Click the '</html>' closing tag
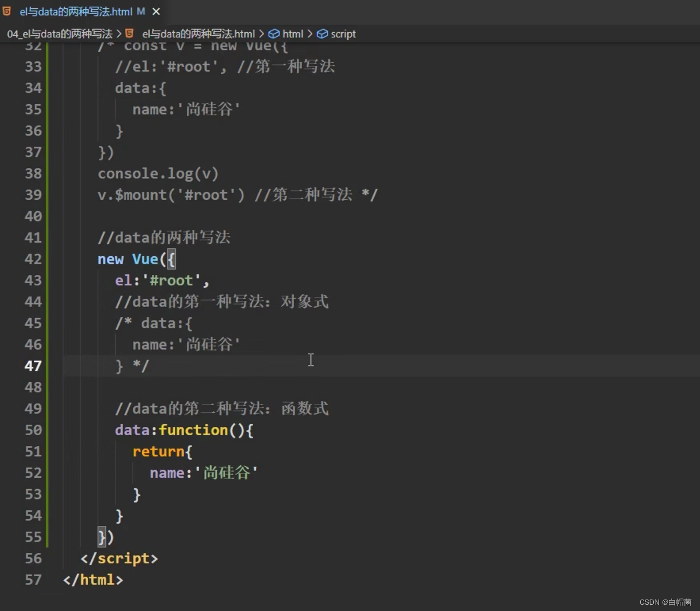The image size is (700, 611). click(x=93, y=579)
